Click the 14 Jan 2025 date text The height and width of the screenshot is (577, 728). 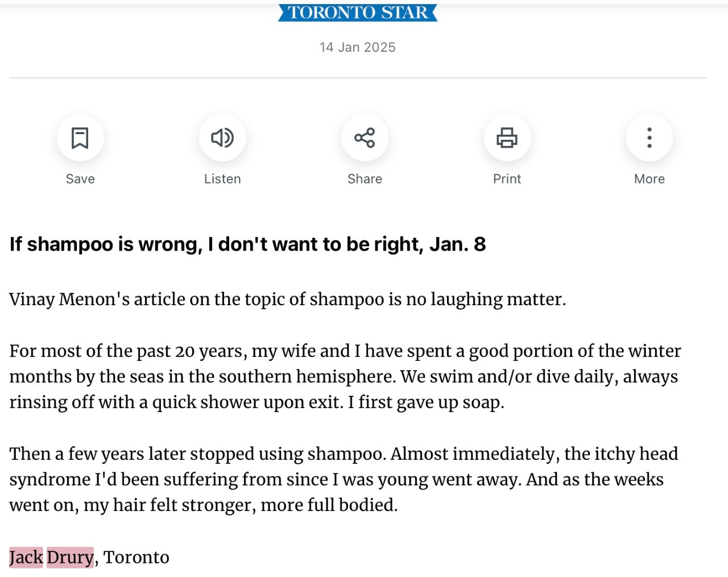click(358, 47)
